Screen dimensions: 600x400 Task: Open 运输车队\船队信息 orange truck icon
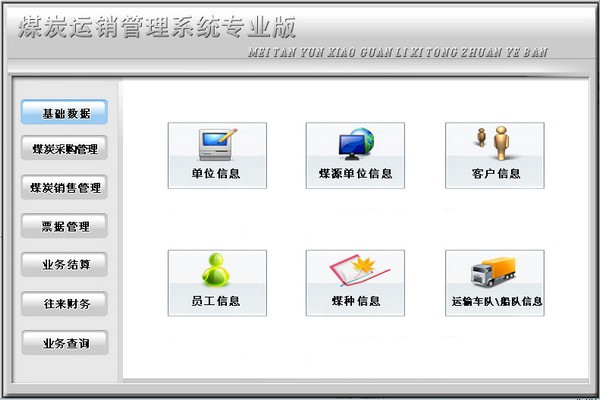(x=494, y=272)
